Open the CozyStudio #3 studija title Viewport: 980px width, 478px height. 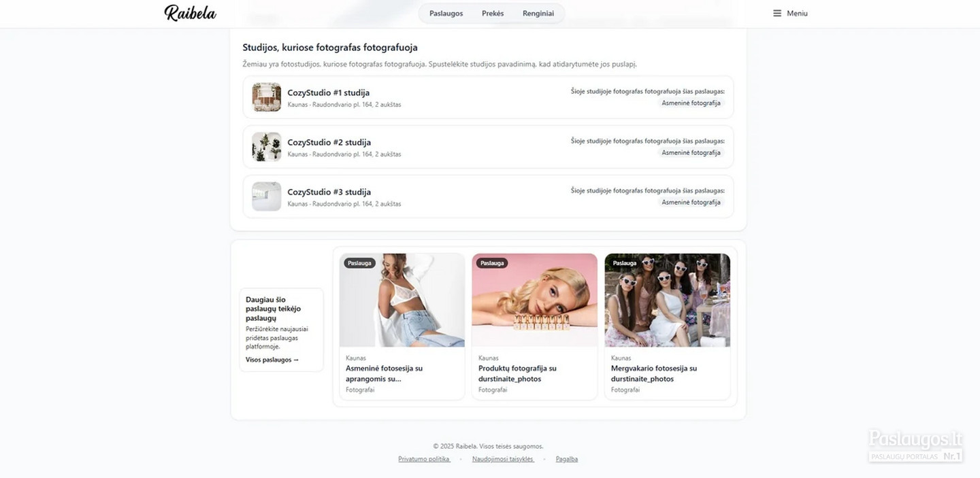click(329, 192)
